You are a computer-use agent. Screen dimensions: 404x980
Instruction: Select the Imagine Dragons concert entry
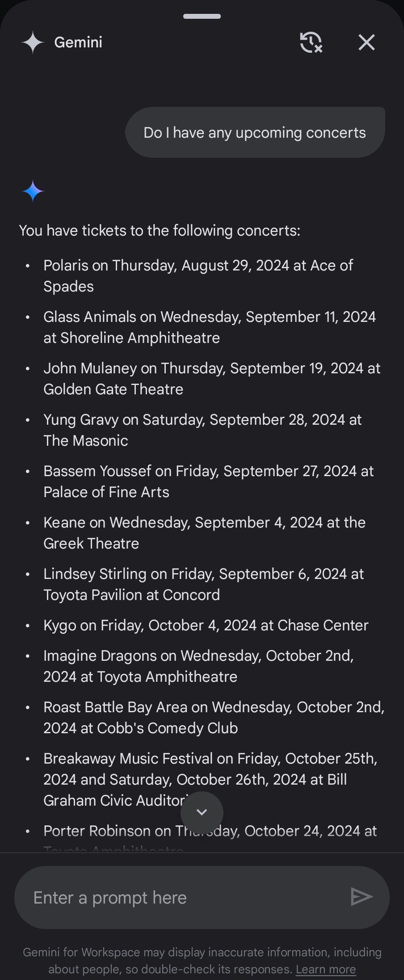pyautogui.click(x=198, y=666)
